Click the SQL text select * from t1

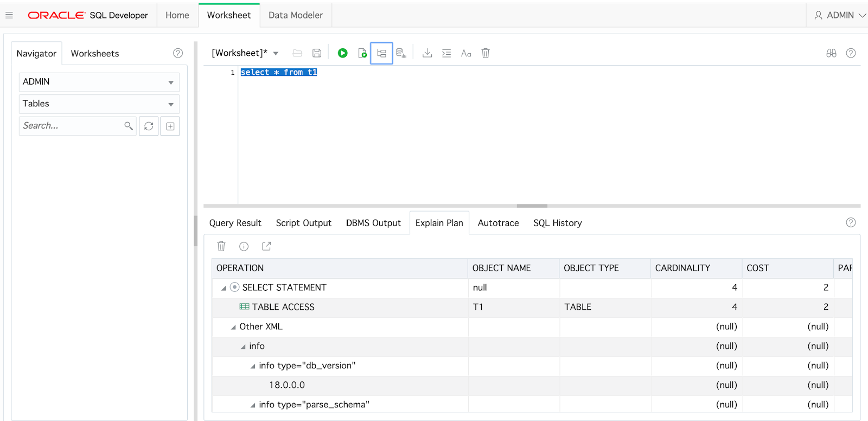[x=279, y=72]
